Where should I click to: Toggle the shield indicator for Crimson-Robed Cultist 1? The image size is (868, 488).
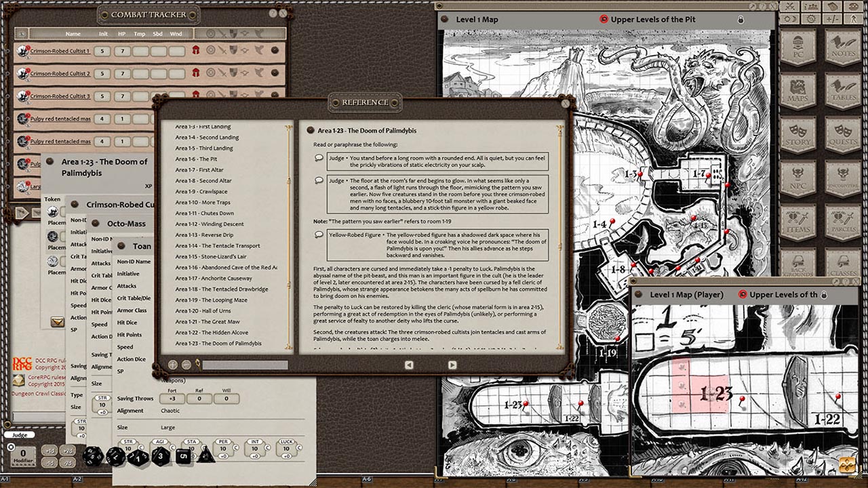coord(233,49)
